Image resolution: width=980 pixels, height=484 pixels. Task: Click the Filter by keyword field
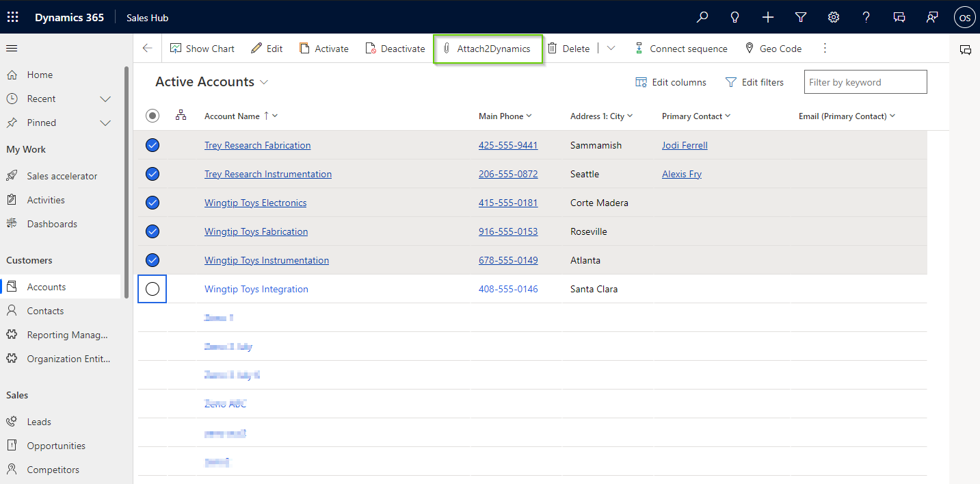point(865,81)
